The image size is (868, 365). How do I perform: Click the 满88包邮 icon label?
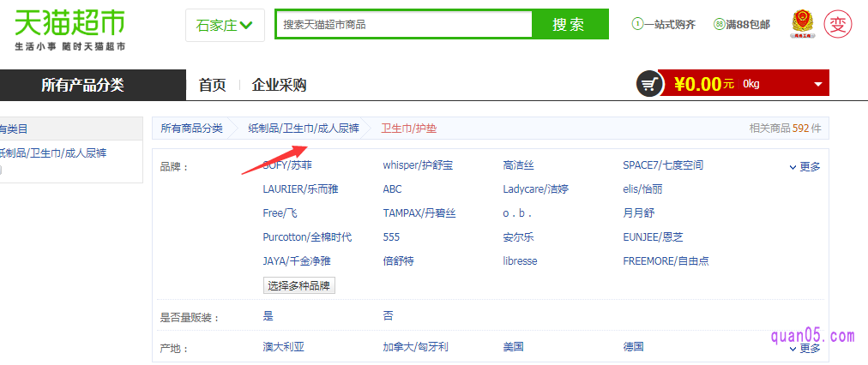pyautogui.click(x=742, y=24)
